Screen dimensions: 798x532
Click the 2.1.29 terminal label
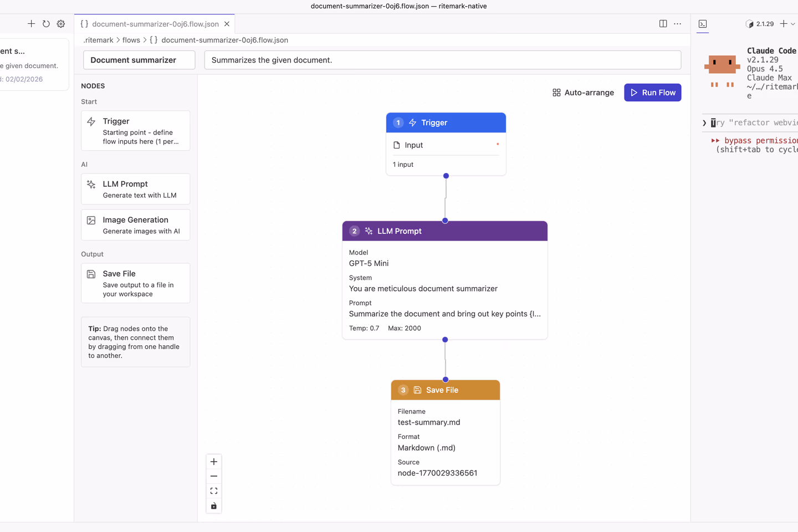point(765,24)
